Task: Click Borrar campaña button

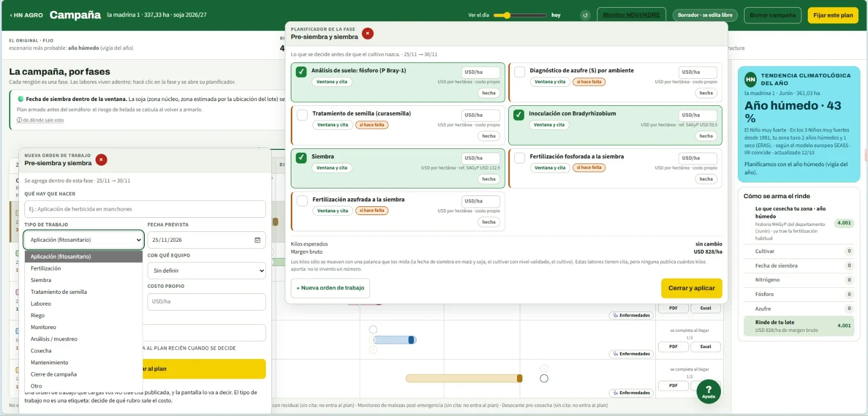Action: coord(773,15)
